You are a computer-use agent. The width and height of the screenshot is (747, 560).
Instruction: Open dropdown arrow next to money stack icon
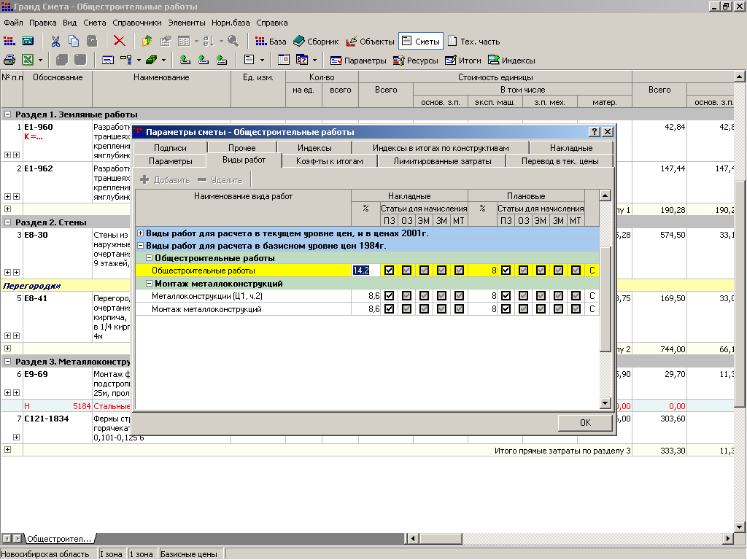coord(163,60)
